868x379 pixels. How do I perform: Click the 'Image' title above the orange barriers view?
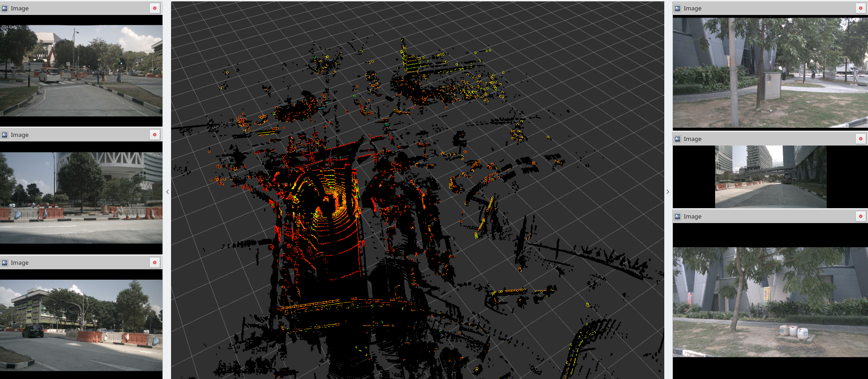(20, 135)
